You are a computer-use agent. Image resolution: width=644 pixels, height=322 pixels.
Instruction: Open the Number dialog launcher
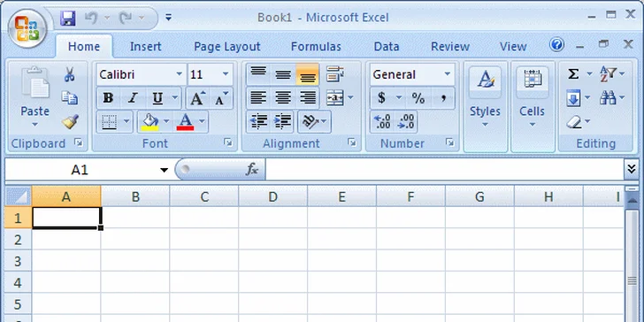[449, 142]
